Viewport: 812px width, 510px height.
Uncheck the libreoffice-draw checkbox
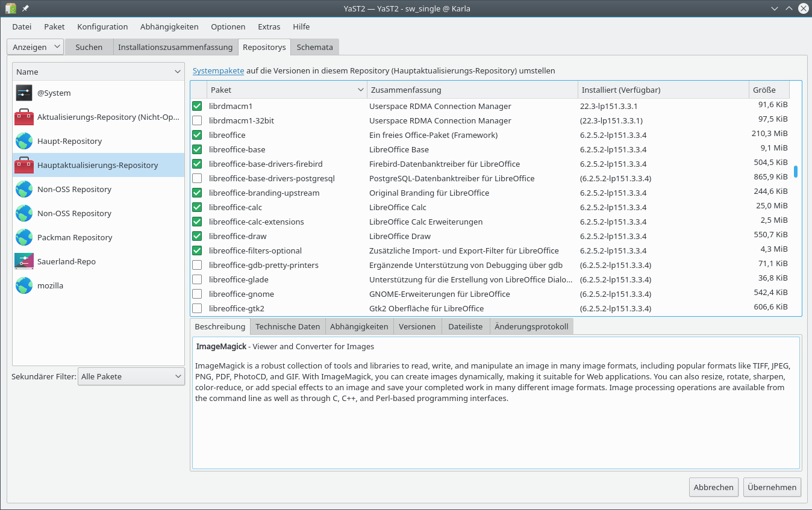click(197, 236)
